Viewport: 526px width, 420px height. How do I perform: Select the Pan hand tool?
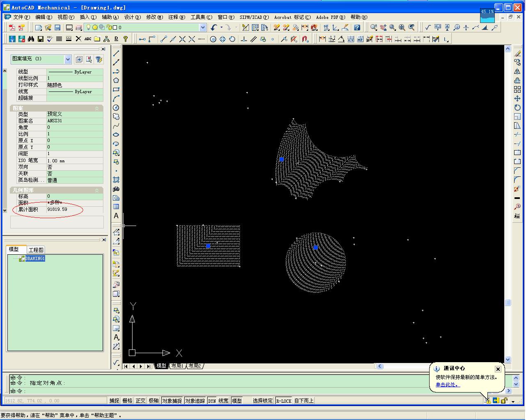[383, 27]
